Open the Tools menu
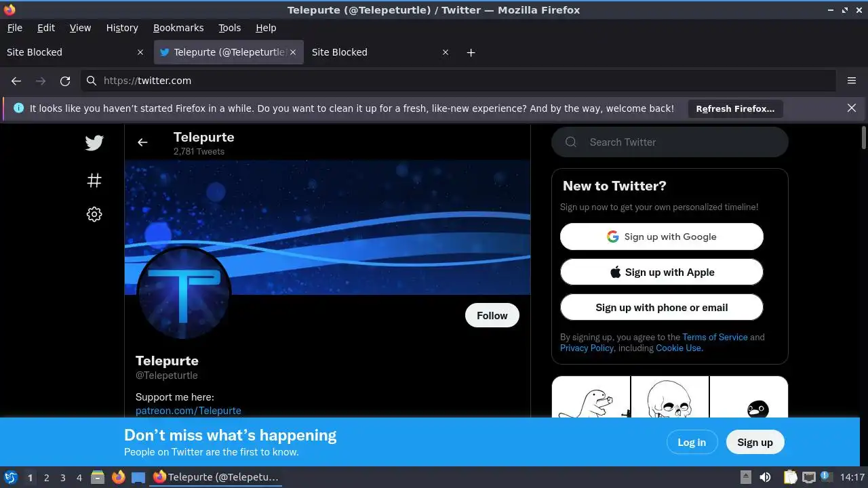This screenshot has height=488, width=868. coord(229,28)
